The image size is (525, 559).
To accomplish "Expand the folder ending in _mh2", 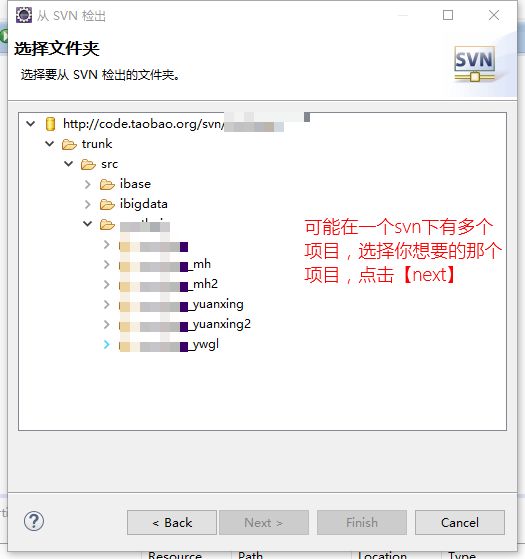I will (107, 284).
